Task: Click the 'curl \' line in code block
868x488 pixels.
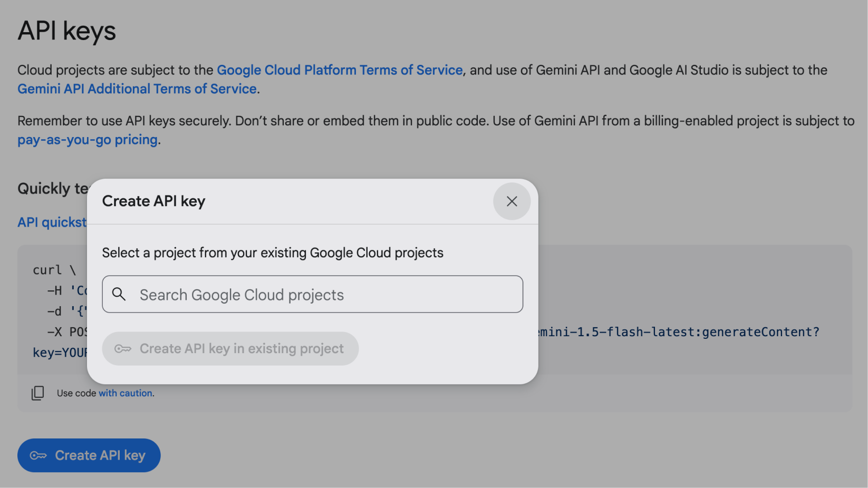Action: pos(54,270)
